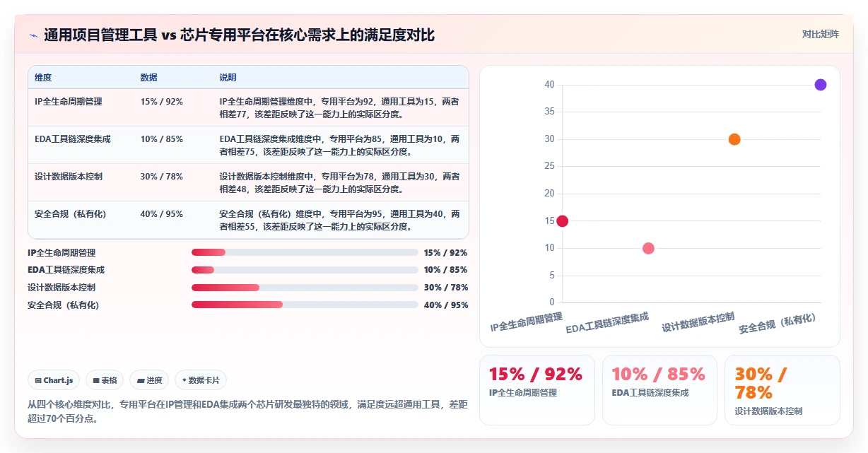This screenshot has width=868, height=453.
Task: Select the 安全合规（私有化）table row name
Action: [71, 214]
